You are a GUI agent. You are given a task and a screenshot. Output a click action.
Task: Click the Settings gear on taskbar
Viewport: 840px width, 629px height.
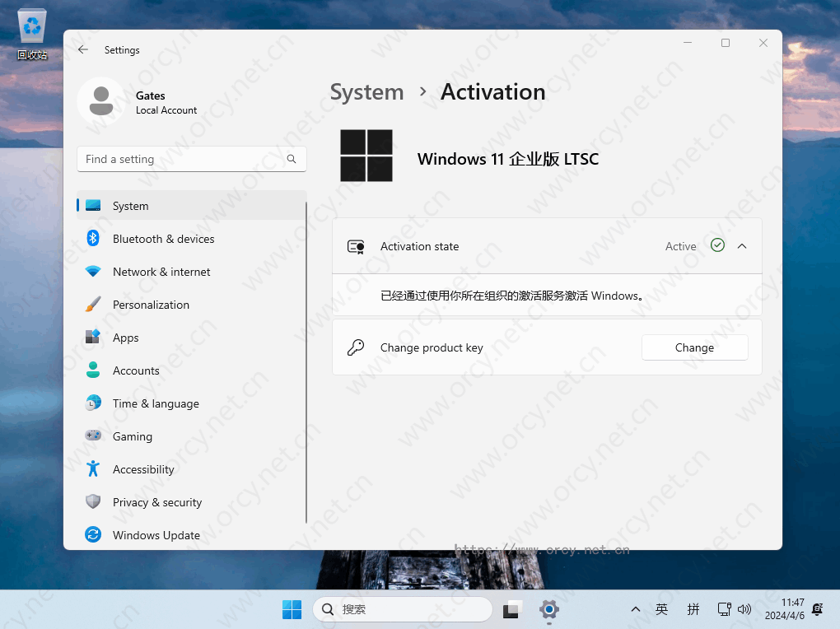[549, 609]
